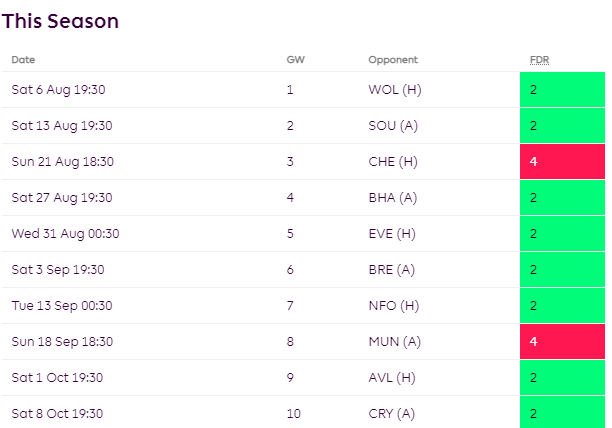Viewport: 612px width, 428px height.
Task: Click the Opponent column header
Action: [393, 60]
